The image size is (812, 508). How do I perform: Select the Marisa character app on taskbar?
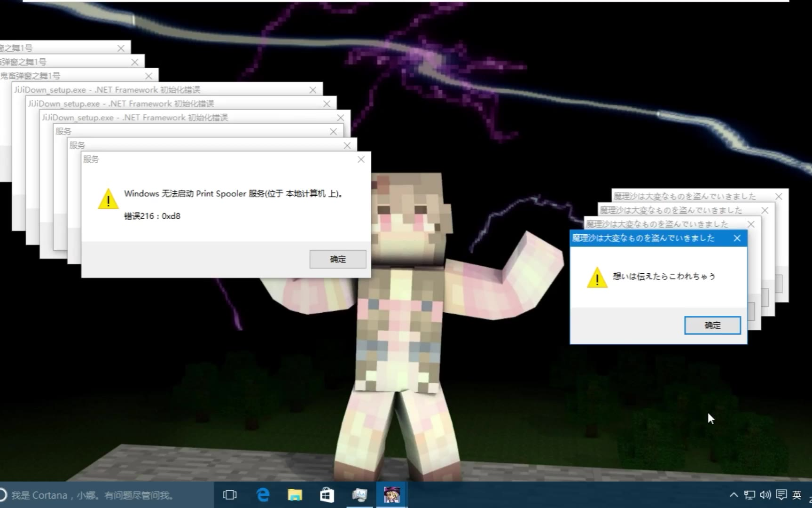pyautogui.click(x=391, y=495)
